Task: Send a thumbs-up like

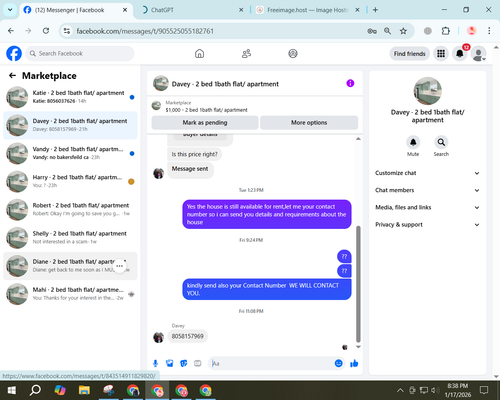Action: tap(354, 363)
